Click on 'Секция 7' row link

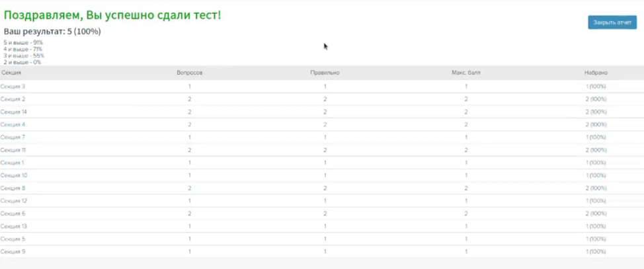(13, 137)
